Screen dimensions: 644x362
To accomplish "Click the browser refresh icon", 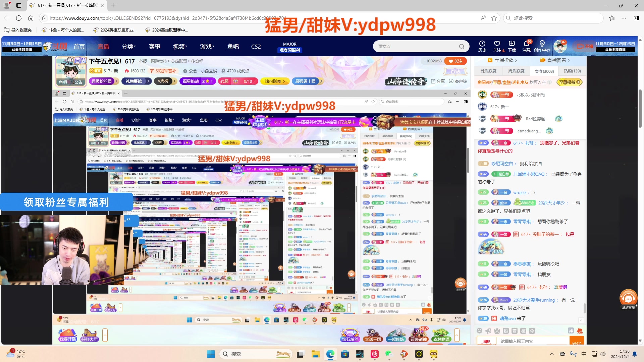I will [x=19, y=18].
